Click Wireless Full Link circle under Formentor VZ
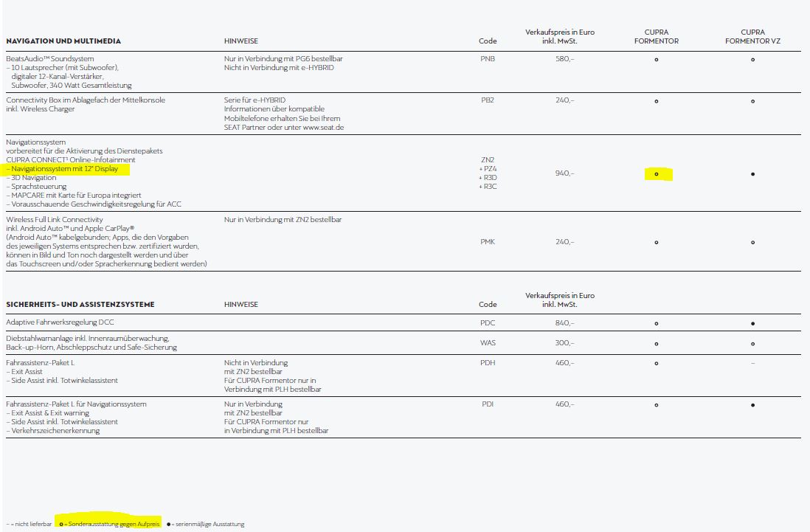This screenshot has width=810, height=532. 752,242
